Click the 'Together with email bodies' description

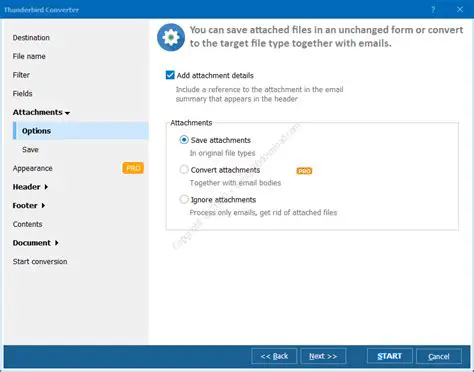pyautogui.click(x=235, y=183)
